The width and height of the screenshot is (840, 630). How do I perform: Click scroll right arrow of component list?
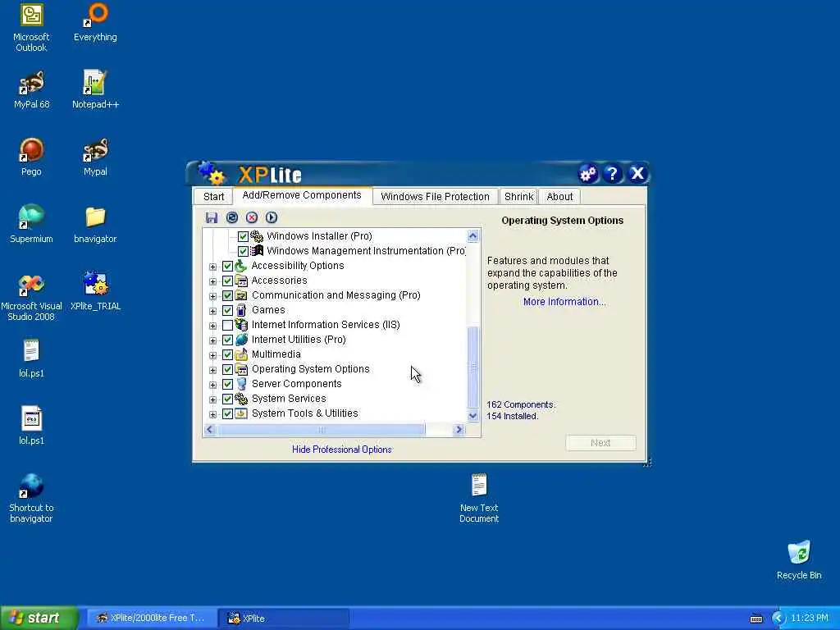click(x=459, y=430)
